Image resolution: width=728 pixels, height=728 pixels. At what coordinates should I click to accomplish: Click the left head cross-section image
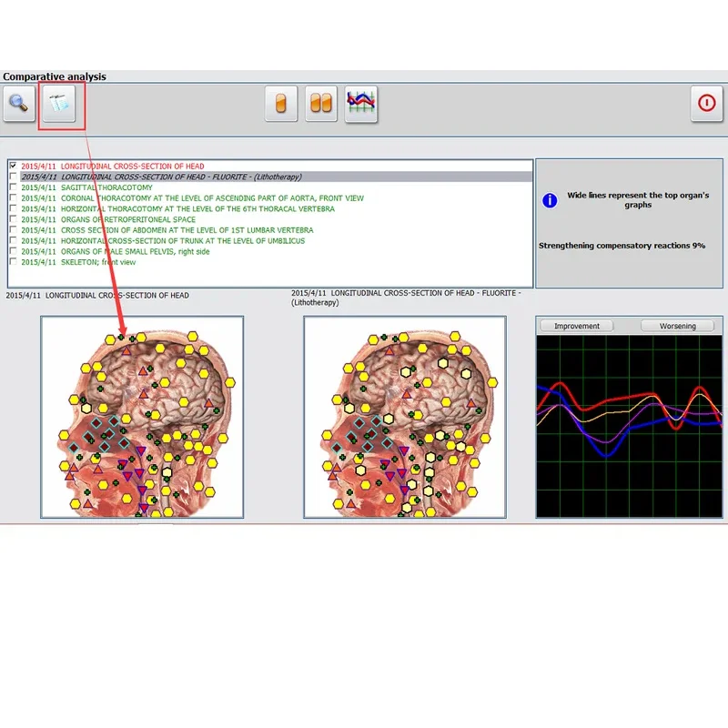click(x=142, y=417)
